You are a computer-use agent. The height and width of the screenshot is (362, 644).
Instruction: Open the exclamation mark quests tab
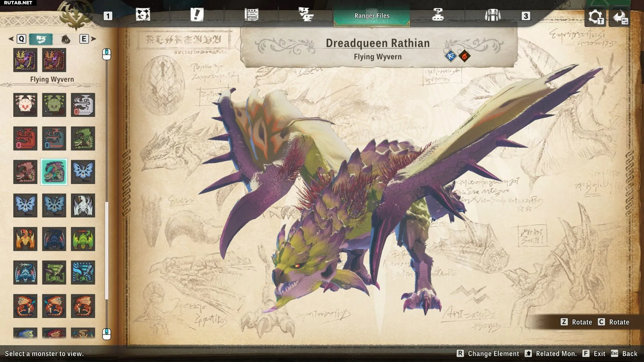click(197, 15)
